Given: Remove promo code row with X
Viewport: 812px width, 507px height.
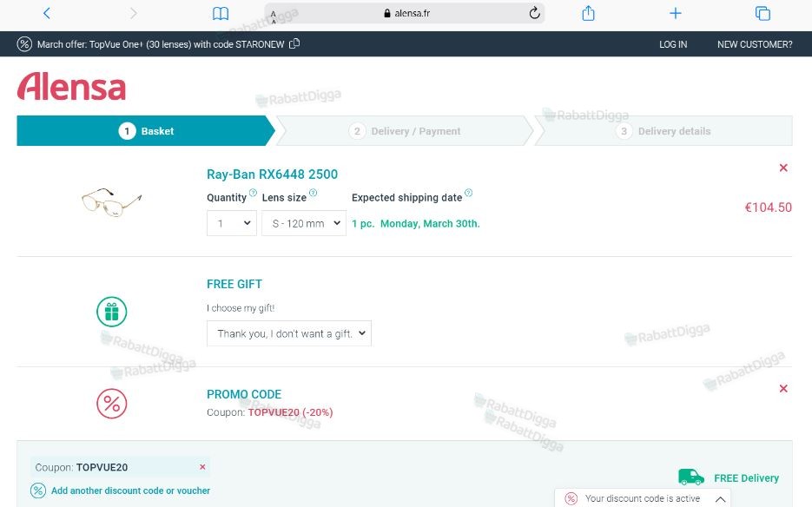Looking at the screenshot, I should 783,388.
